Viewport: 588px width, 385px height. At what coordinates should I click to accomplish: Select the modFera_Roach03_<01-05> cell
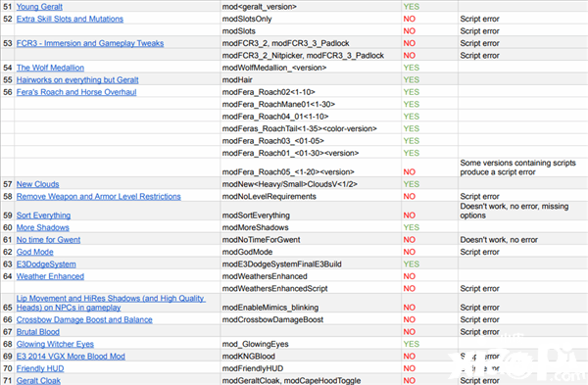click(x=311, y=141)
